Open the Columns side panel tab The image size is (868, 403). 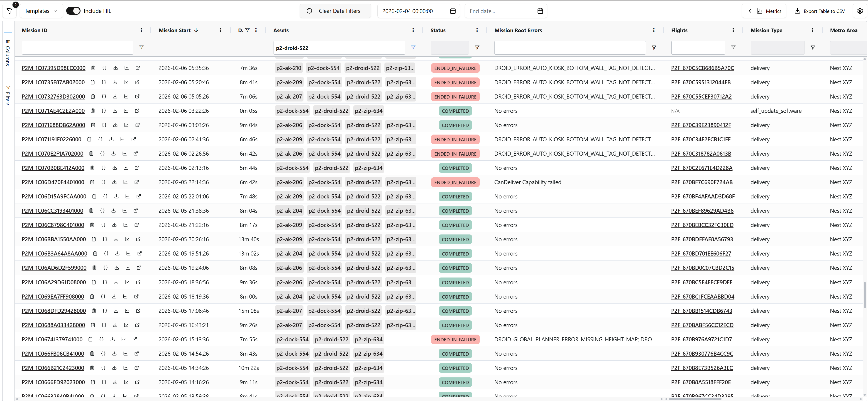tap(8, 52)
